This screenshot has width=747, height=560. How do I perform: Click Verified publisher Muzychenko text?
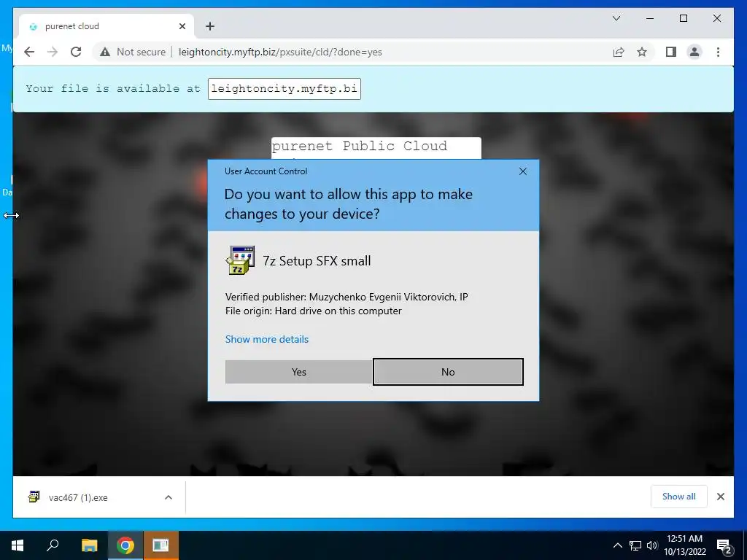[x=347, y=297]
